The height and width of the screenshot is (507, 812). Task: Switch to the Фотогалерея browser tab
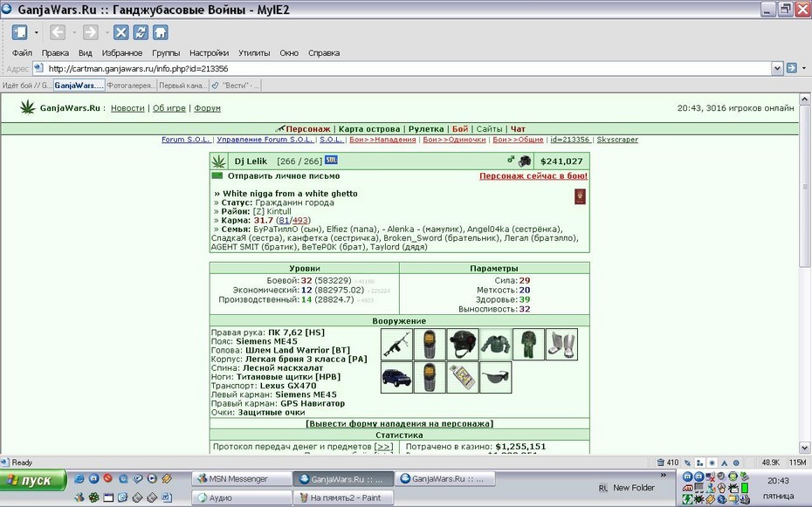click(131, 86)
